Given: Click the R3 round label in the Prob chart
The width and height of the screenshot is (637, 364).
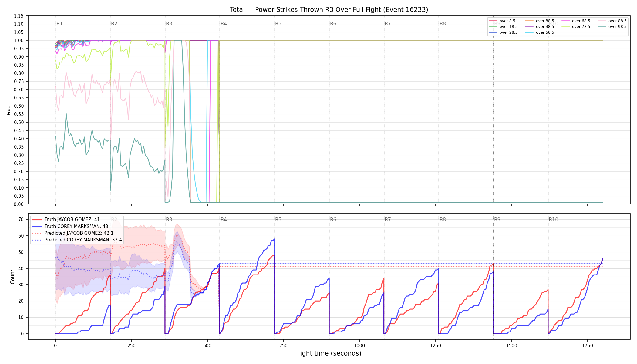Looking at the screenshot, I should (x=169, y=24).
